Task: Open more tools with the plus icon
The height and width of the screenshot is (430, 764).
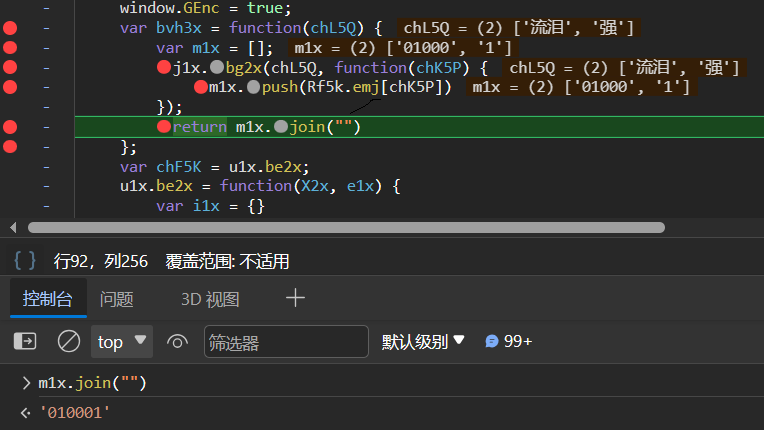Action: (x=295, y=298)
